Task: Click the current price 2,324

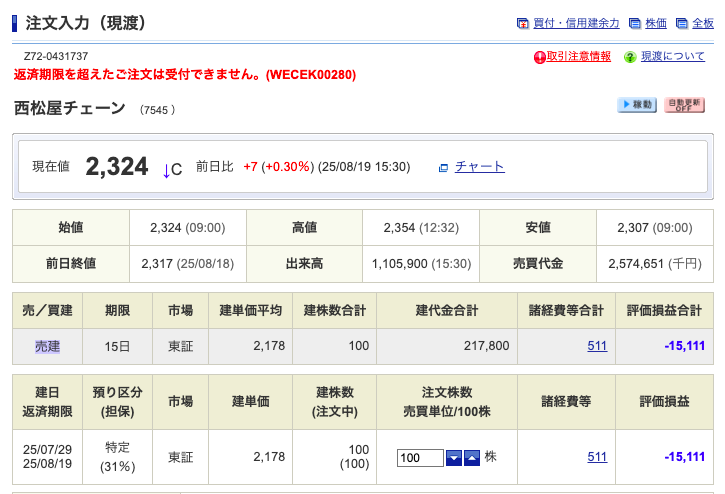Action: (x=117, y=167)
